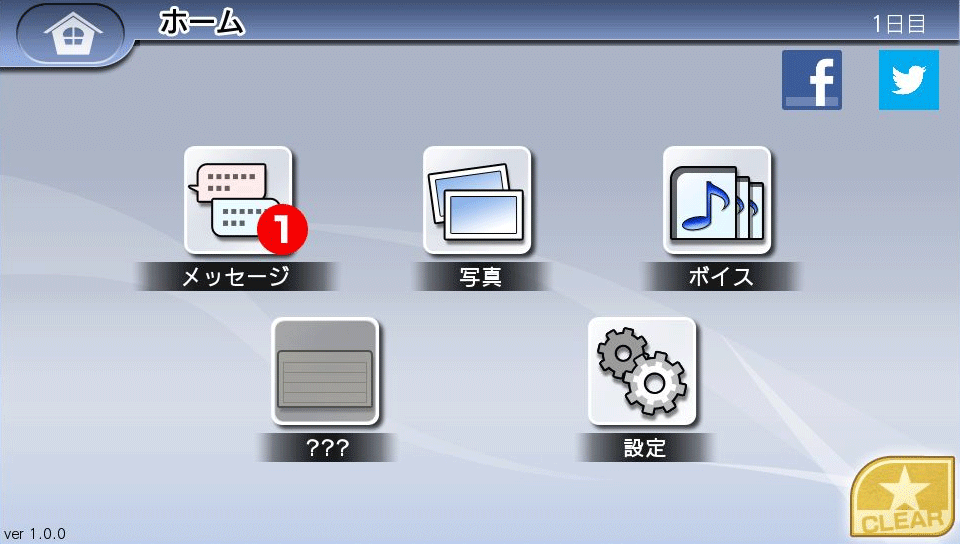This screenshot has width=960, height=544.
Task: Click the 写真 label bar
Action: pos(476,277)
